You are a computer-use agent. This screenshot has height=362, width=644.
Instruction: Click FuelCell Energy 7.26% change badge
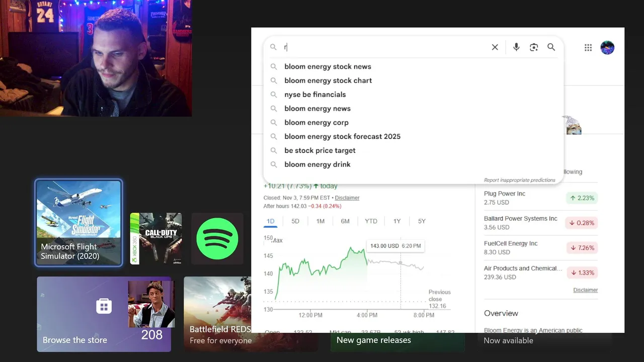[x=582, y=248]
